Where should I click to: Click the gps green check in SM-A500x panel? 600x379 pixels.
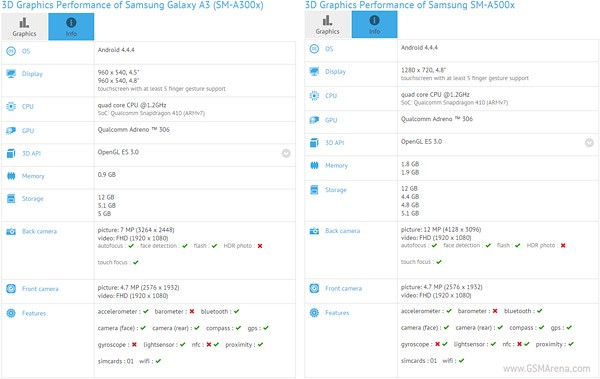pyautogui.click(x=569, y=327)
